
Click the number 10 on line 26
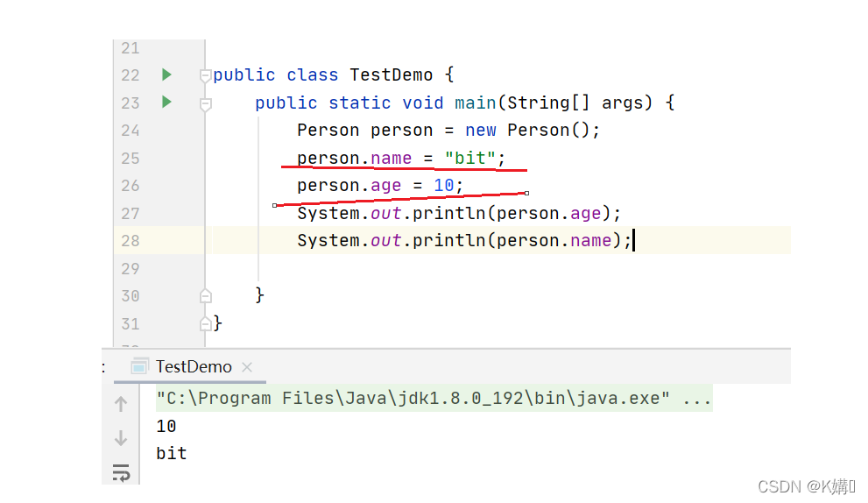coord(444,185)
